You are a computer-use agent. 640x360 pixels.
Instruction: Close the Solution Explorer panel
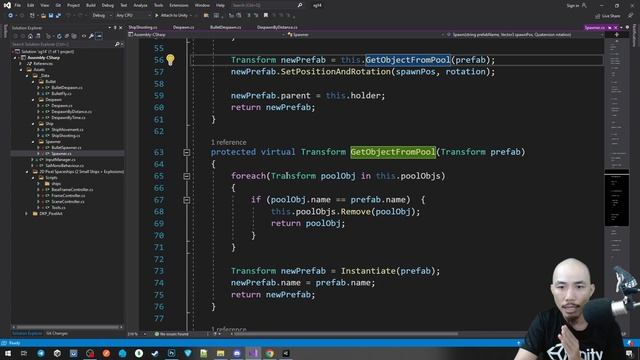[x=120, y=28]
